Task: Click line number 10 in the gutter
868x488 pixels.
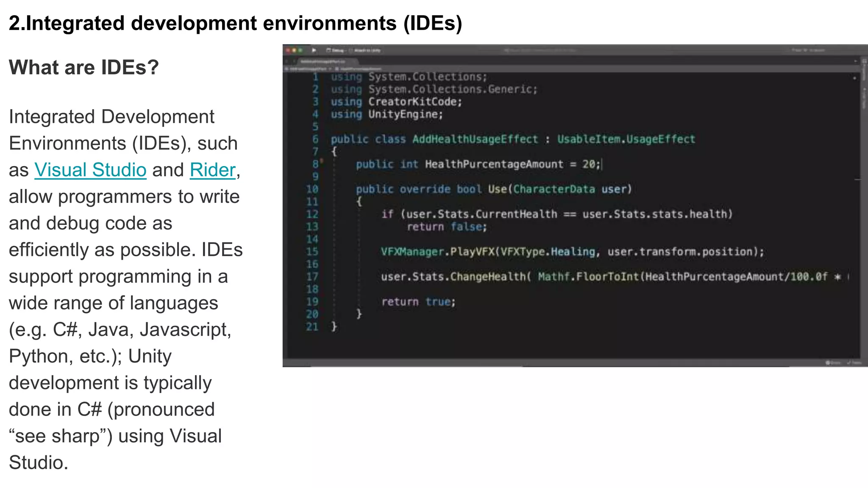Action: coord(312,189)
